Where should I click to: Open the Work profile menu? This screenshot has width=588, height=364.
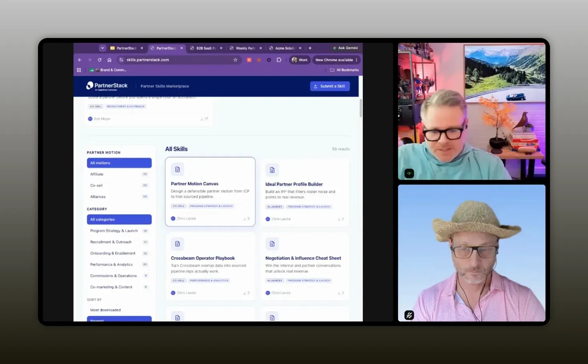(300, 60)
